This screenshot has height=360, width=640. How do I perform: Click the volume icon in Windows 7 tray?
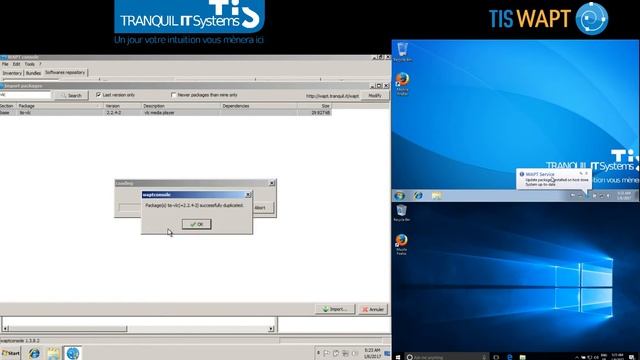608,196
